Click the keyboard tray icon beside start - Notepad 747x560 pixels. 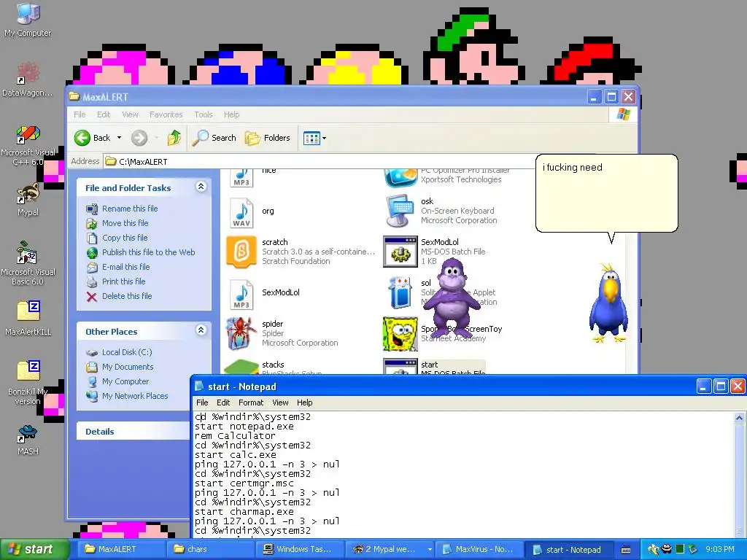(x=626, y=550)
